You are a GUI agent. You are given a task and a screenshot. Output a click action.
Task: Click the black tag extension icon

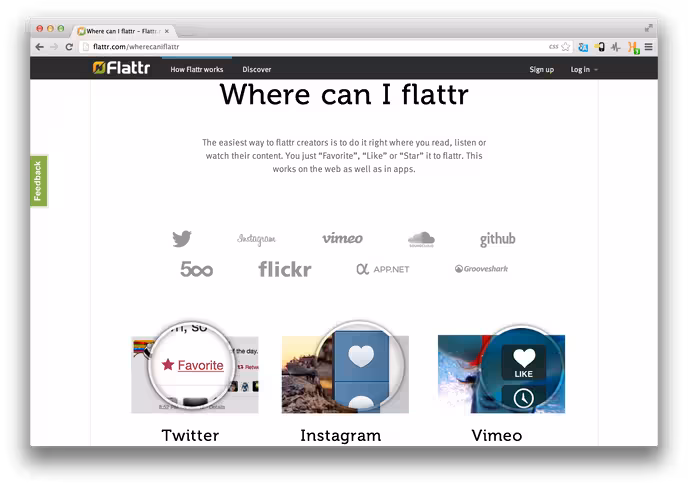(600, 47)
